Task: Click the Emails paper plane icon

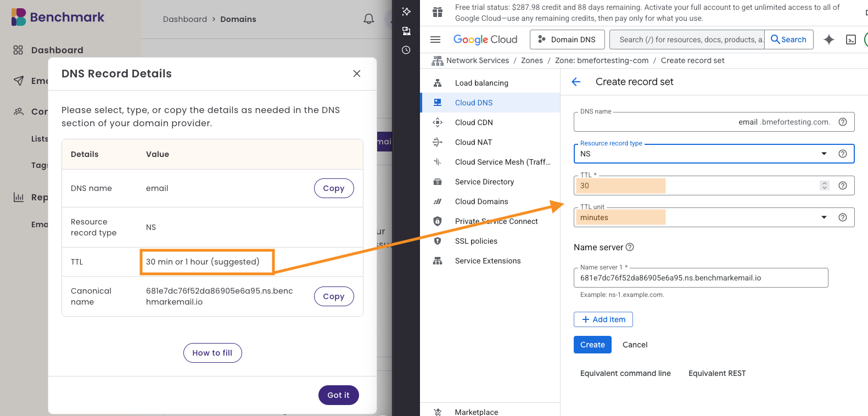Action: tap(18, 81)
